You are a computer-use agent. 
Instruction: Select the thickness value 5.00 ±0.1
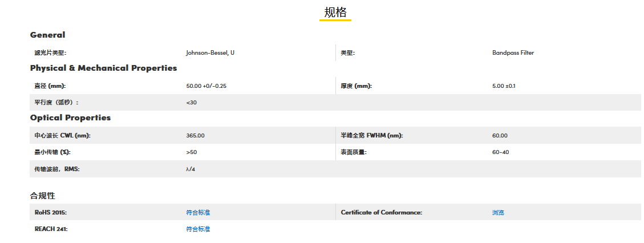point(504,86)
